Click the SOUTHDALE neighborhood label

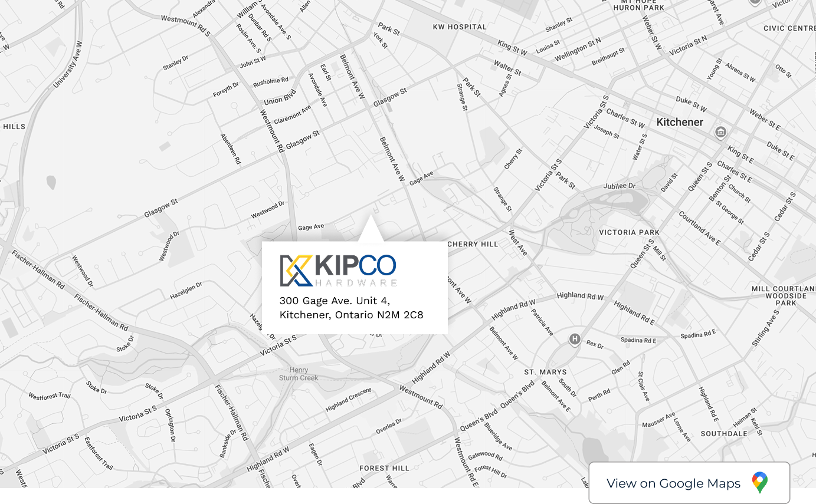[723, 433]
